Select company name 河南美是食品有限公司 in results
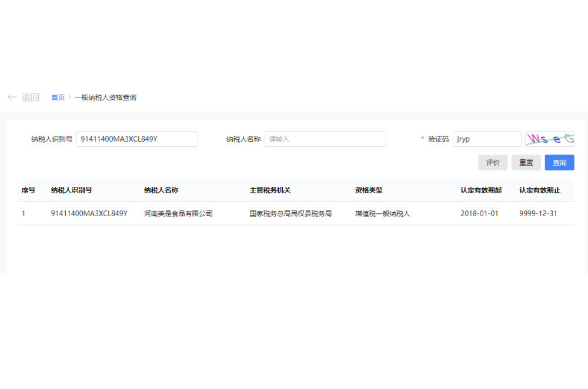The height and width of the screenshot is (389, 588). coord(178,214)
